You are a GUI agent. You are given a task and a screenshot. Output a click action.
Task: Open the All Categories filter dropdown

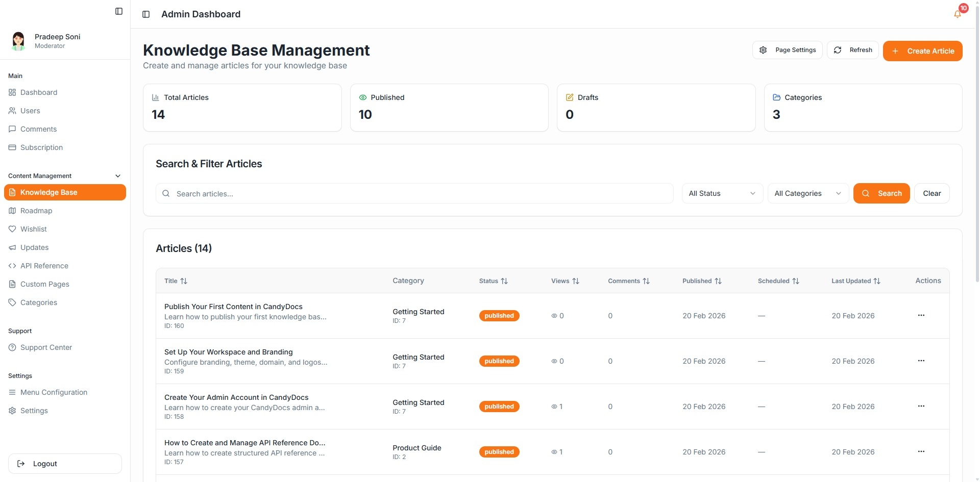coord(807,193)
